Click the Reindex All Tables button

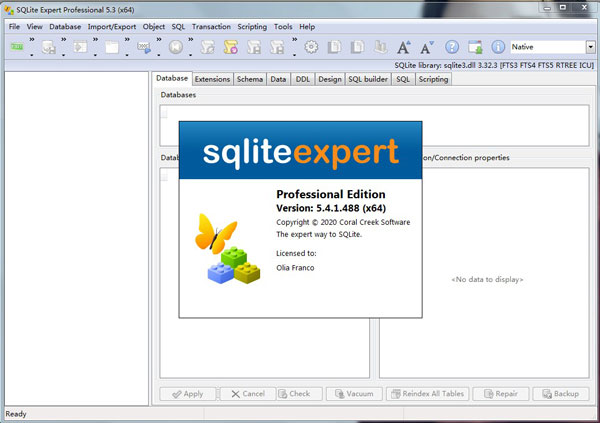point(428,394)
